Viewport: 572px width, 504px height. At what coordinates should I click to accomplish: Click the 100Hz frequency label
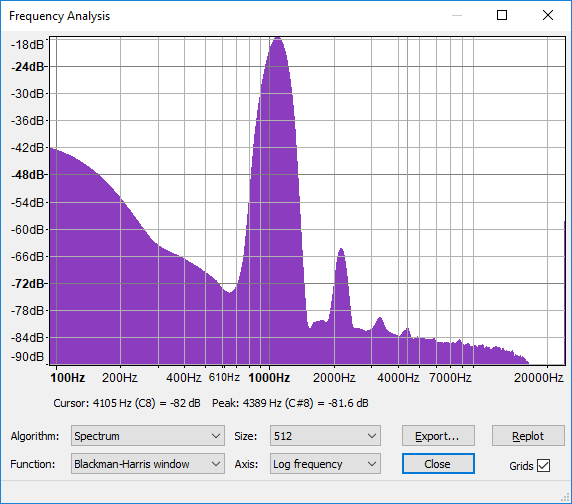click(x=67, y=377)
